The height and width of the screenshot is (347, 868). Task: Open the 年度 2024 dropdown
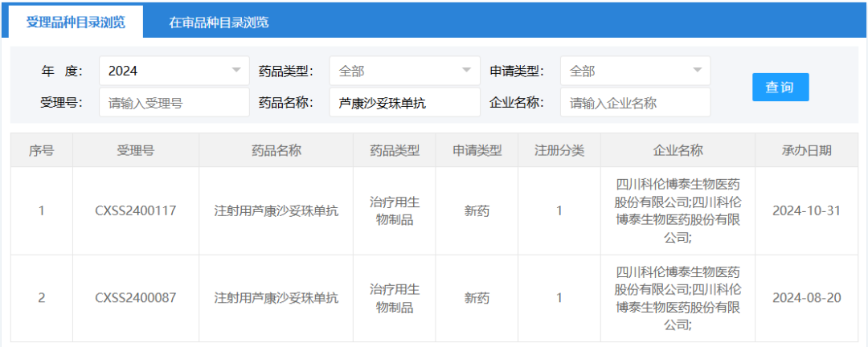[x=174, y=71]
